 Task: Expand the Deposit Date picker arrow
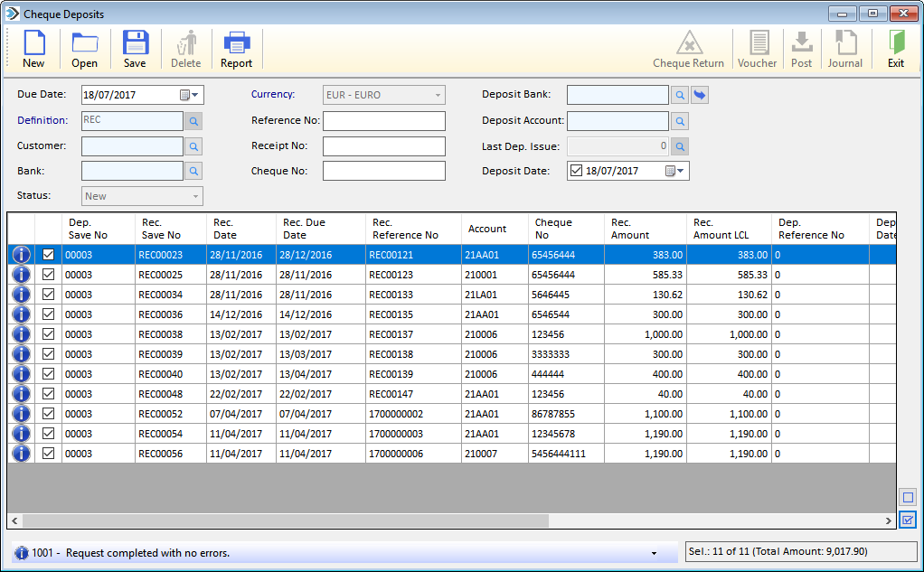pyautogui.click(x=674, y=171)
